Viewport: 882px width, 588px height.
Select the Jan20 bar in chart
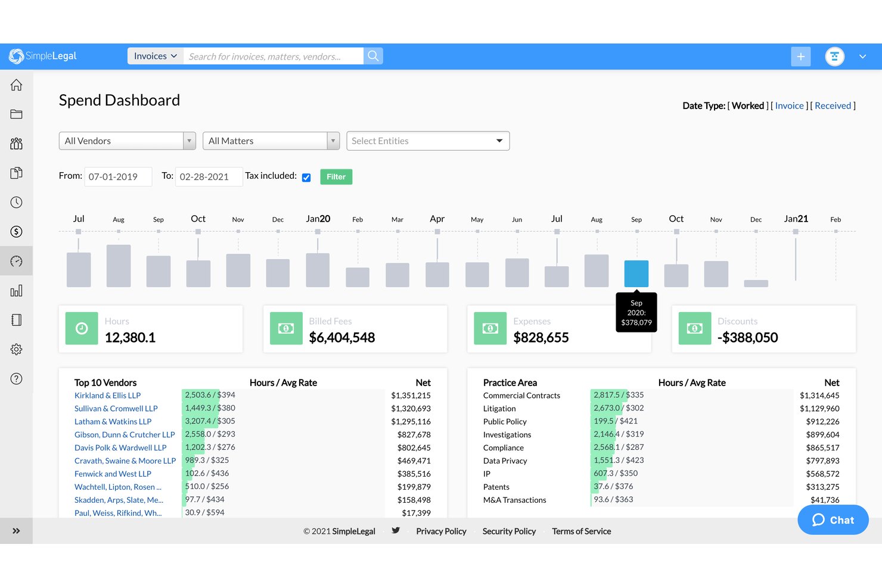318,270
